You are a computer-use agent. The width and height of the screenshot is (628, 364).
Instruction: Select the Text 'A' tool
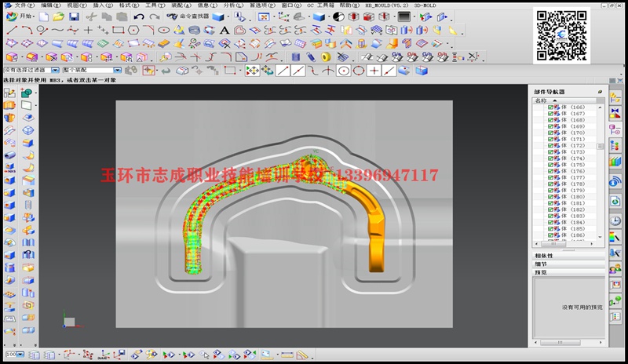click(225, 30)
